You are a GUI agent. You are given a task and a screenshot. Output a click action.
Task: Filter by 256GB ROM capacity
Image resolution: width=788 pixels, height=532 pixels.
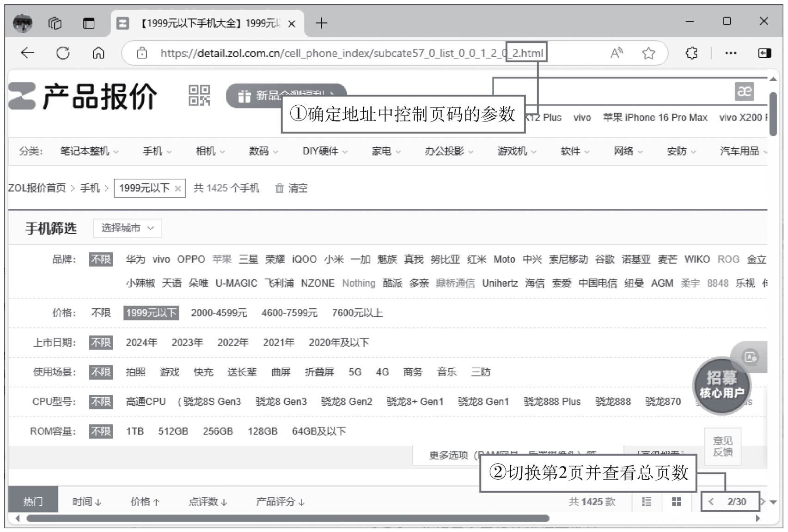[x=218, y=431]
